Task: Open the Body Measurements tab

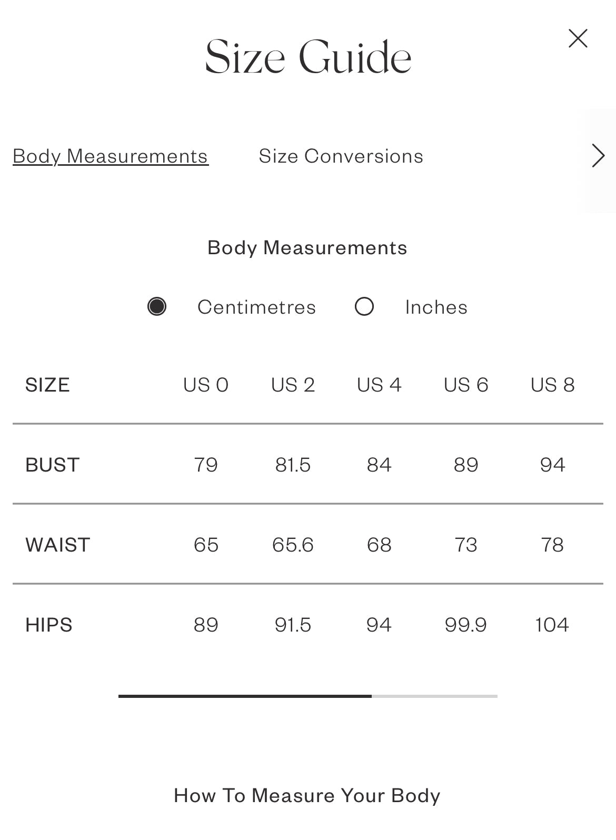Action: (111, 156)
